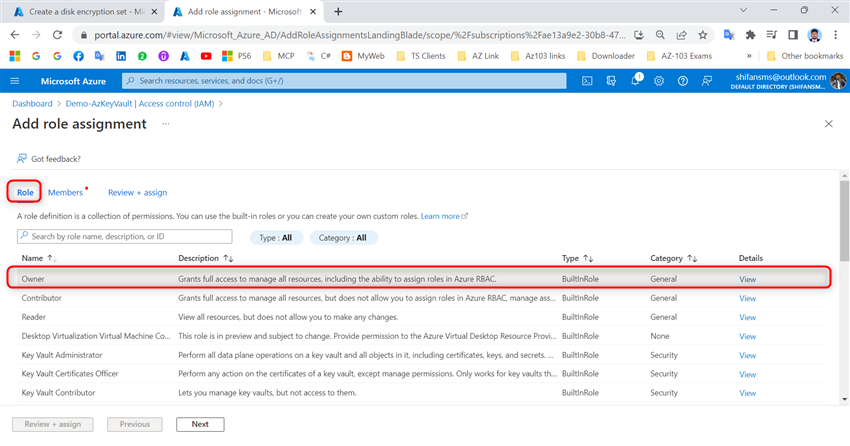Open the new tab plus button
The height and width of the screenshot is (446, 850).
[x=338, y=11]
